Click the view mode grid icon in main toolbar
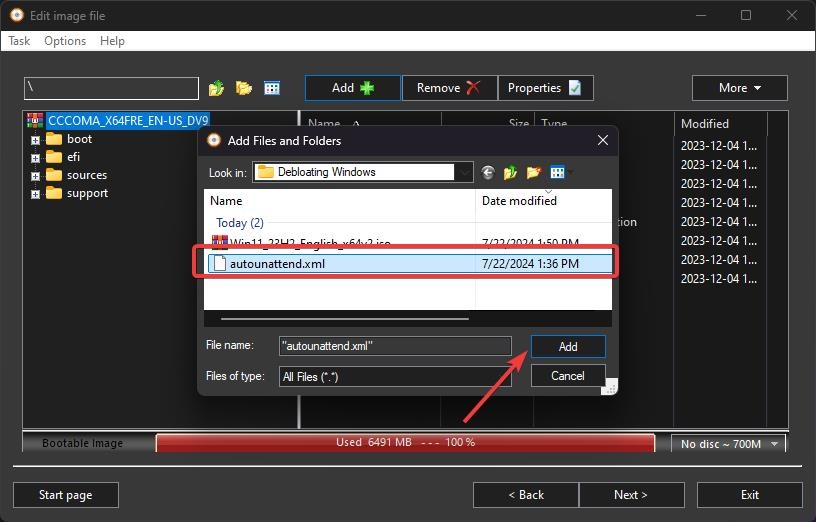The height and width of the screenshot is (522, 816). [272, 88]
